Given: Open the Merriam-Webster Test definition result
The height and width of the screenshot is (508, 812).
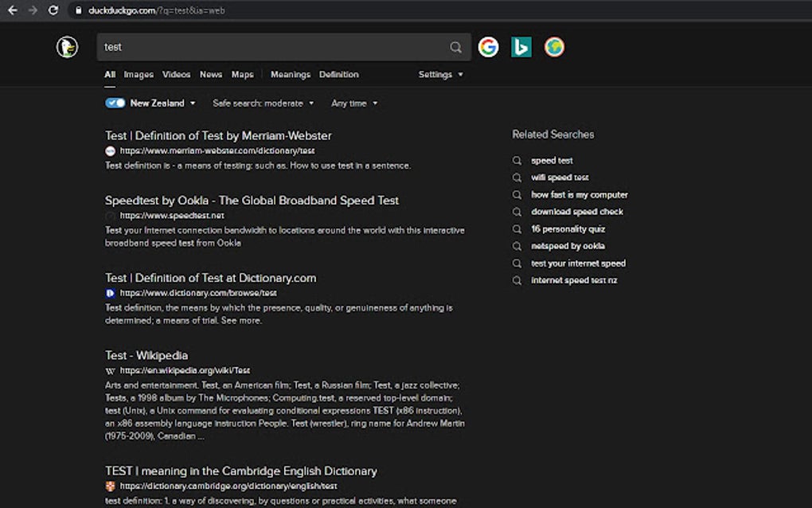Looking at the screenshot, I should pos(218,135).
